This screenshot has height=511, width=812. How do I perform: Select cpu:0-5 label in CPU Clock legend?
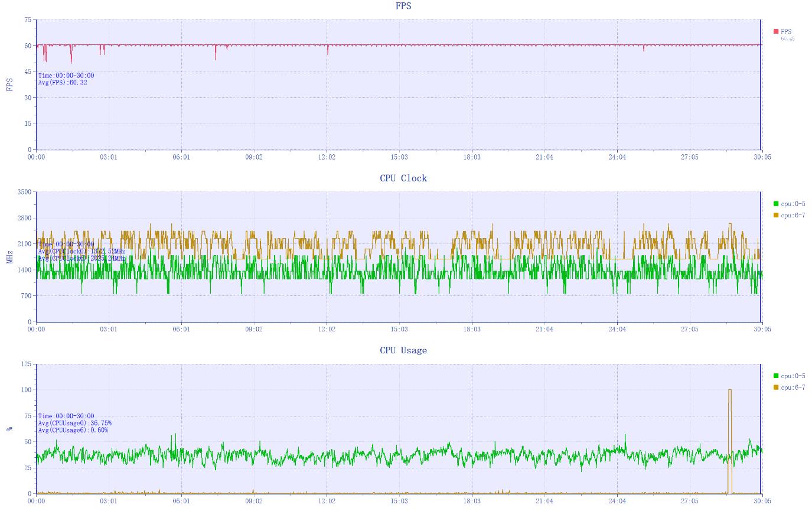[793, 204]
